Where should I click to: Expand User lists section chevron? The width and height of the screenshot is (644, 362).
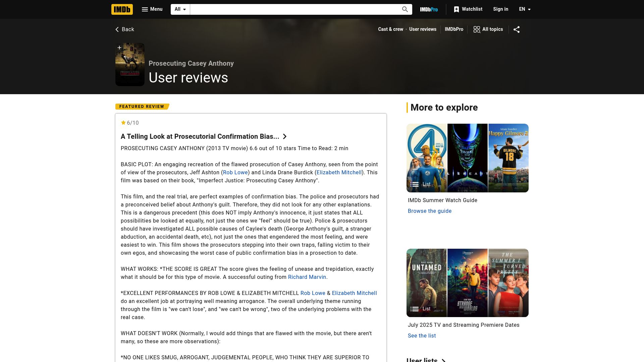[x=443, y=360]
